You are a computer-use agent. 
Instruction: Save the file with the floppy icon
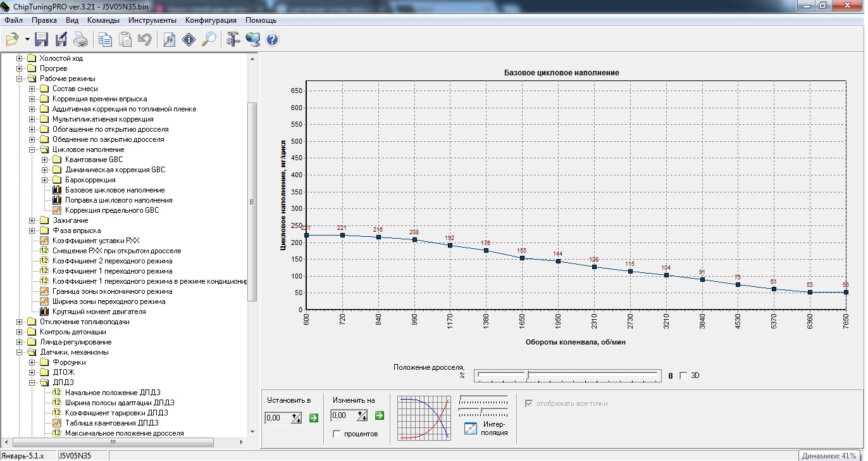coord(42,40)
